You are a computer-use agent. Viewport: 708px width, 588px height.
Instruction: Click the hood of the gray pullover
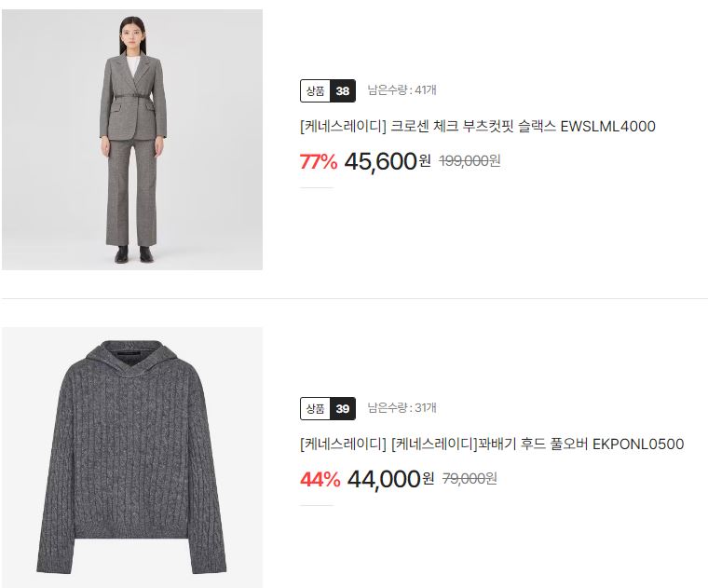click(x=130, y=357)
